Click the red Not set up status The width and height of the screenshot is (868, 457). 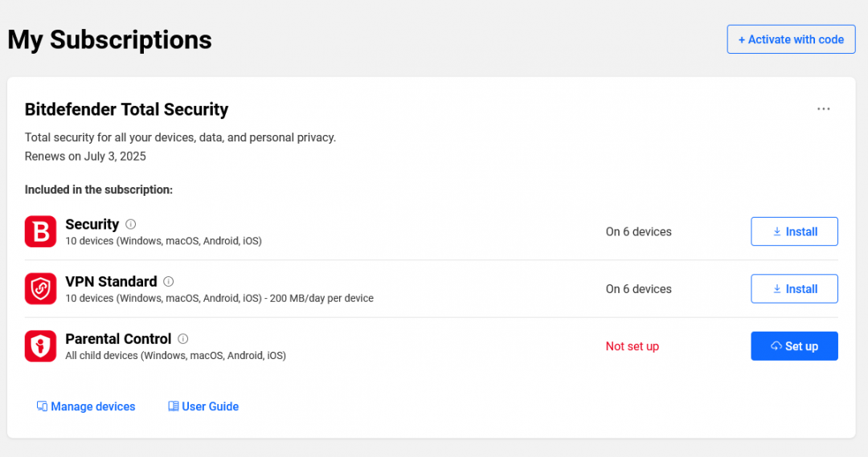[x=633, y=346]
